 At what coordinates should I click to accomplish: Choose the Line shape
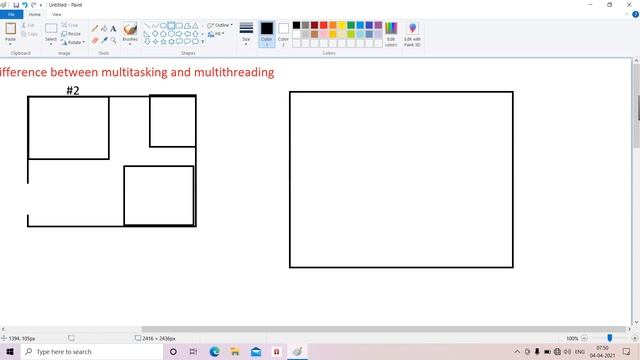tap(147, 26)
